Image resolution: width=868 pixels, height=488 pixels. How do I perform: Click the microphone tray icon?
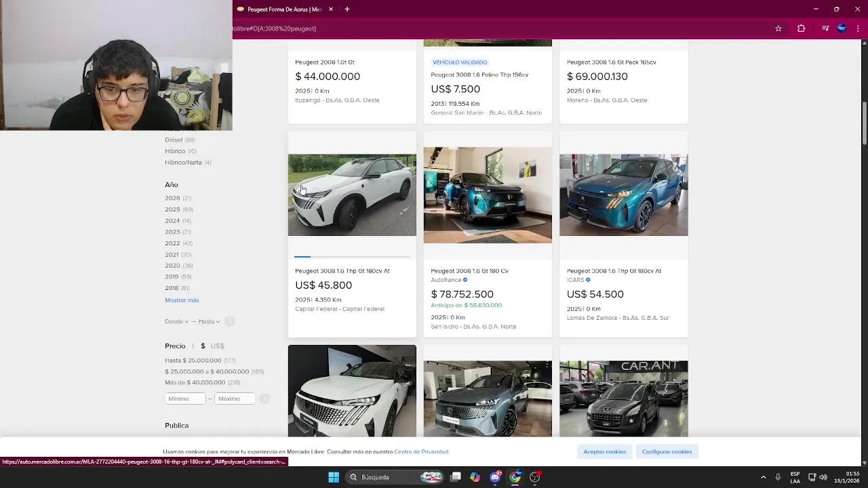pyautogui.click(x=778, y=477)
